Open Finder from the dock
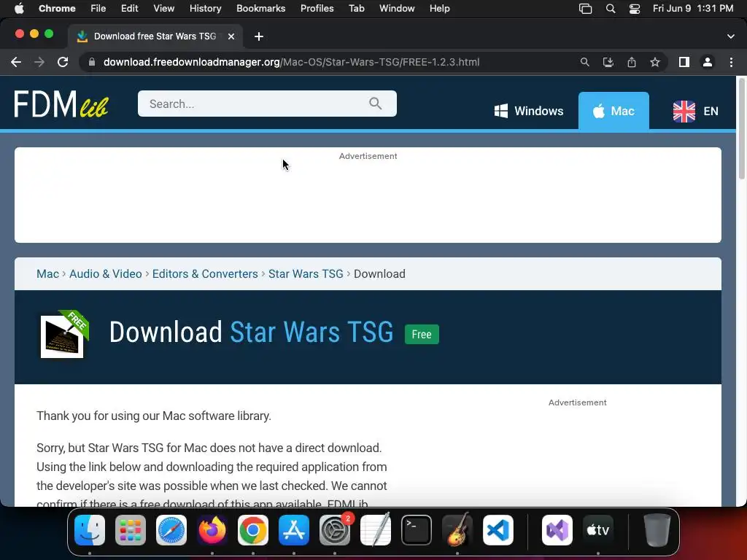This screenshot has width=747, height=560. pos(90,530)
